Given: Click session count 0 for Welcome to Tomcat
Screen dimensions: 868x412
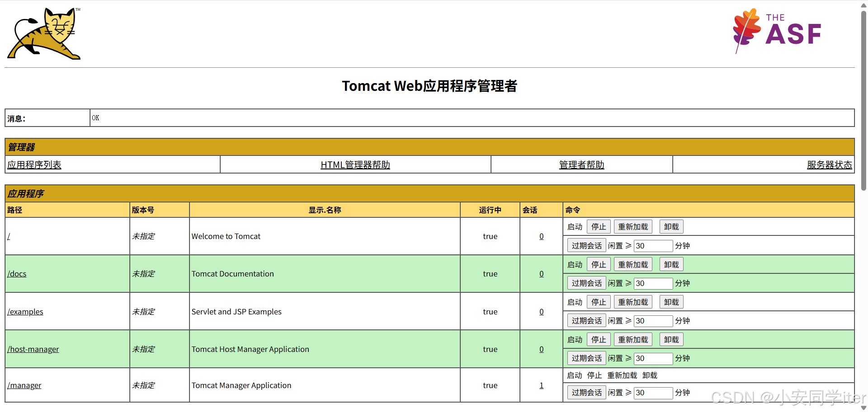Looking at the screenshot, I should [x=542, y=236].
